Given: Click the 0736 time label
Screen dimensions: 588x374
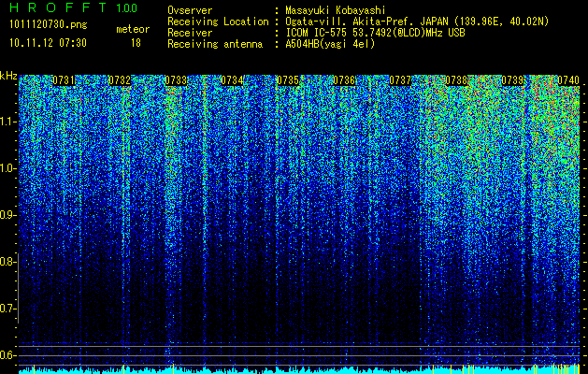Looking at the screenshot, I should (x=344, y=80).
